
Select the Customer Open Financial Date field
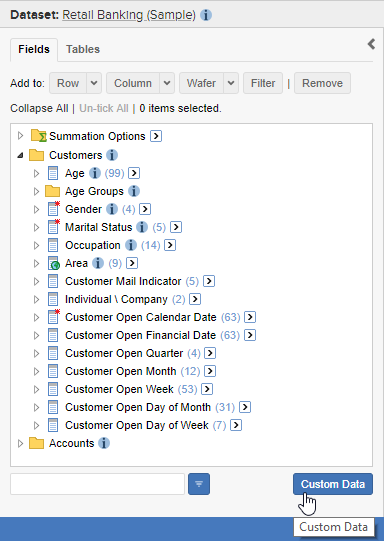point(140,335)
